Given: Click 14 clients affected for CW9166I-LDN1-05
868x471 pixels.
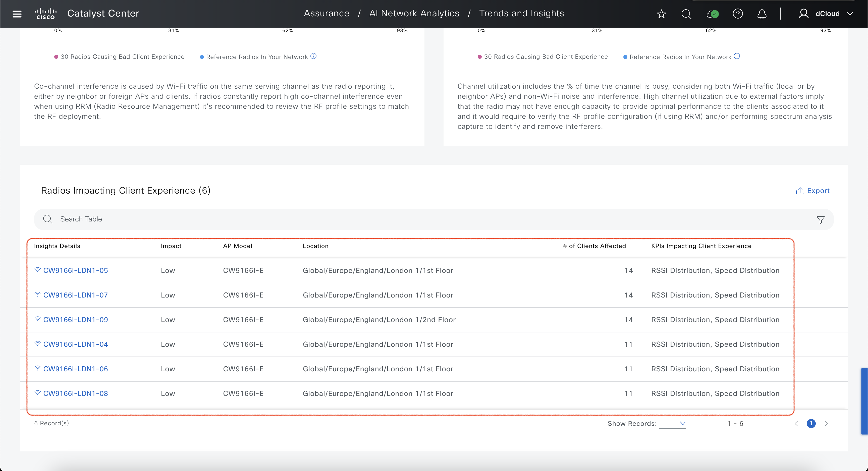Looking at the screenshot, I should pyautogui.click(x=628, y=271).
